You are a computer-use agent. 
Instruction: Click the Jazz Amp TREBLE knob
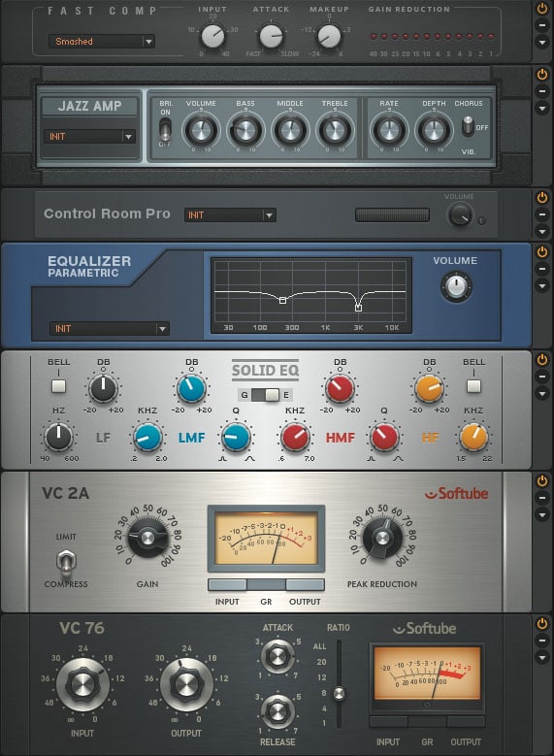point(335,130)
